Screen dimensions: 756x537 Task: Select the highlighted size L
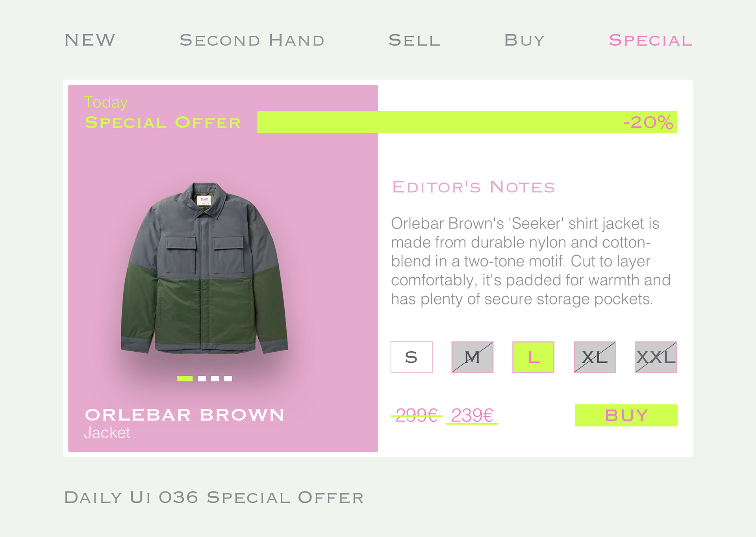pos(533,357)
